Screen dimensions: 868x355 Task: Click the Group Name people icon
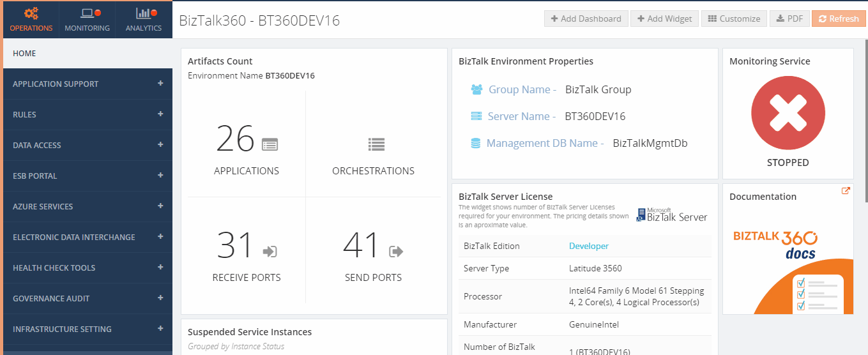pyautogui.click(x=477, y=89)
